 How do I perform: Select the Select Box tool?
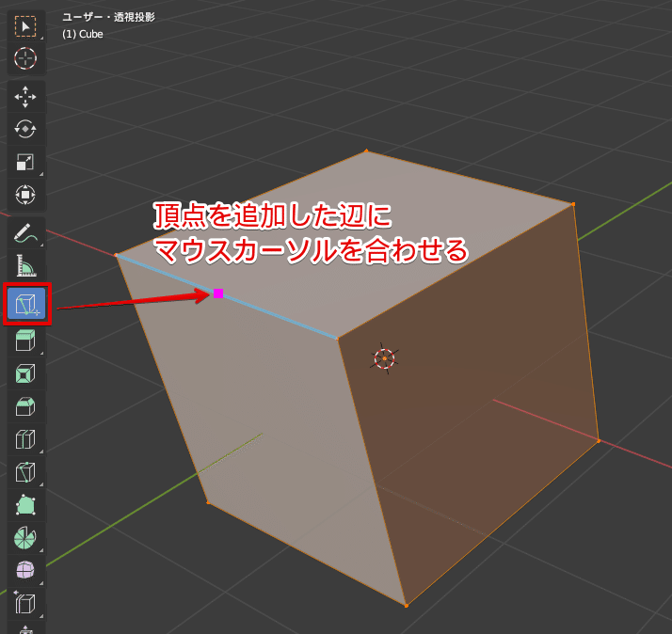click(x=25, y=26)
